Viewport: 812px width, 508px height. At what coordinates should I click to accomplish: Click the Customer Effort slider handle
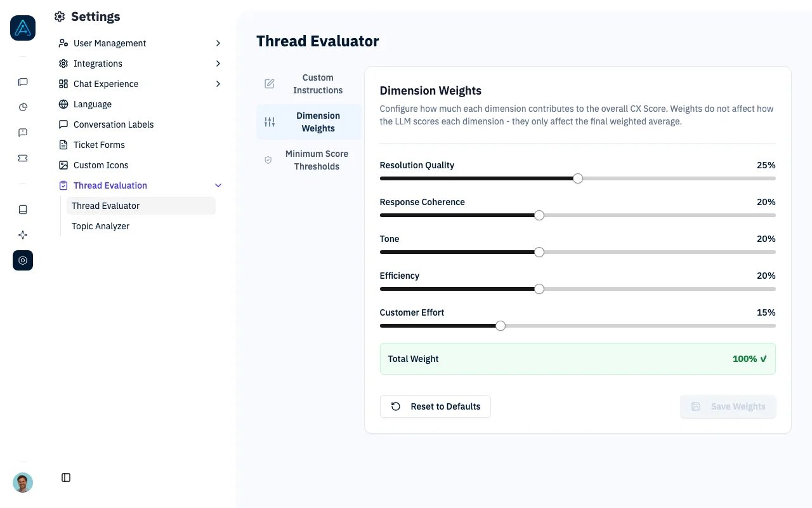tap(501, 326)
